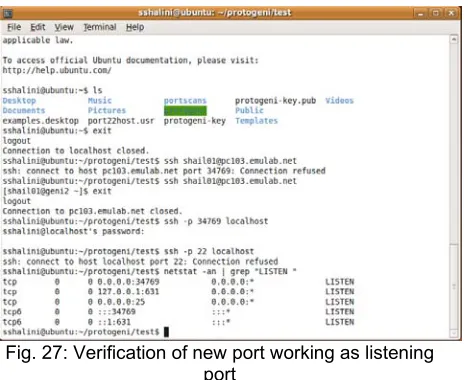Click the netstat -an grep LISTEN command

coord(230,272)
